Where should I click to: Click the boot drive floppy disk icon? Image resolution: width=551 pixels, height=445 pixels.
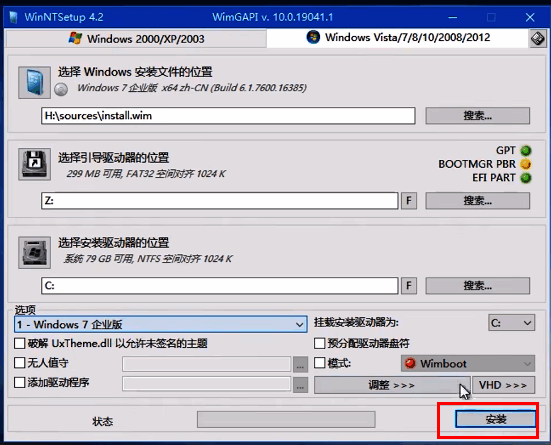34,164
